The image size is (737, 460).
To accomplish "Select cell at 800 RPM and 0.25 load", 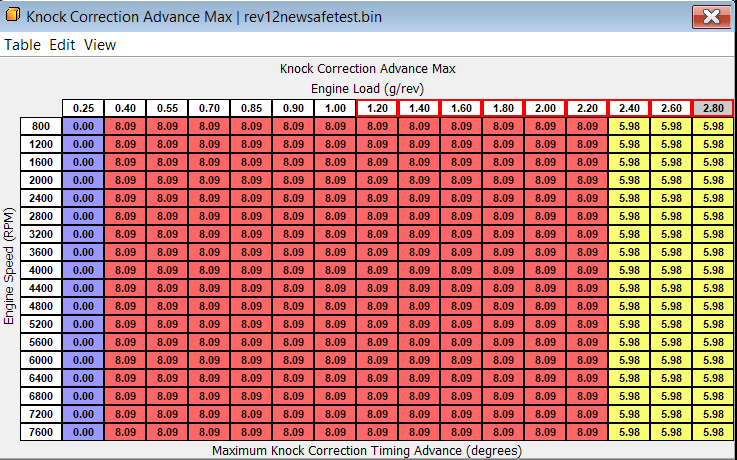I will (x=83, y=126).
